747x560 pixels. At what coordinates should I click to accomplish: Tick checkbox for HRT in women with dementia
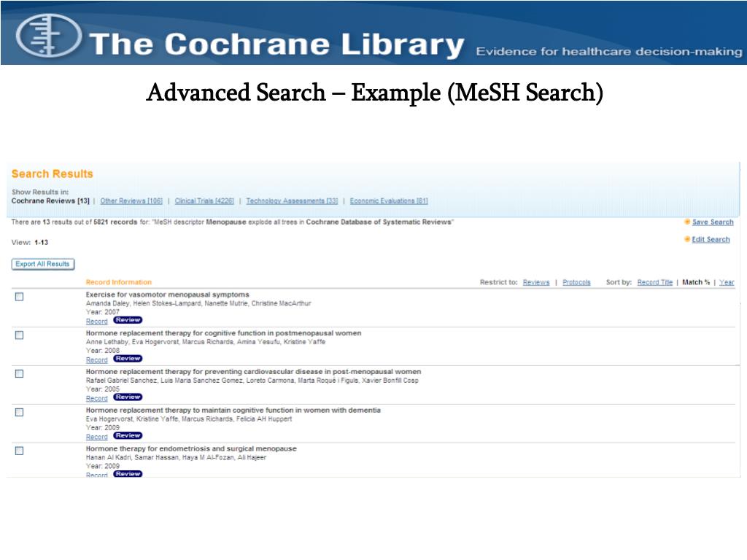(19, 413)
